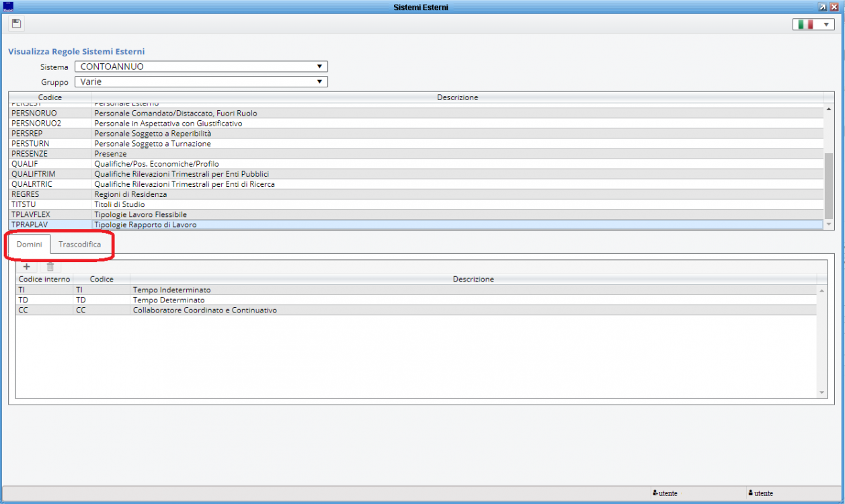Open the Gruppo Varie dropdown
This screenshot has width=845, height=504.
tap(201, 82)
